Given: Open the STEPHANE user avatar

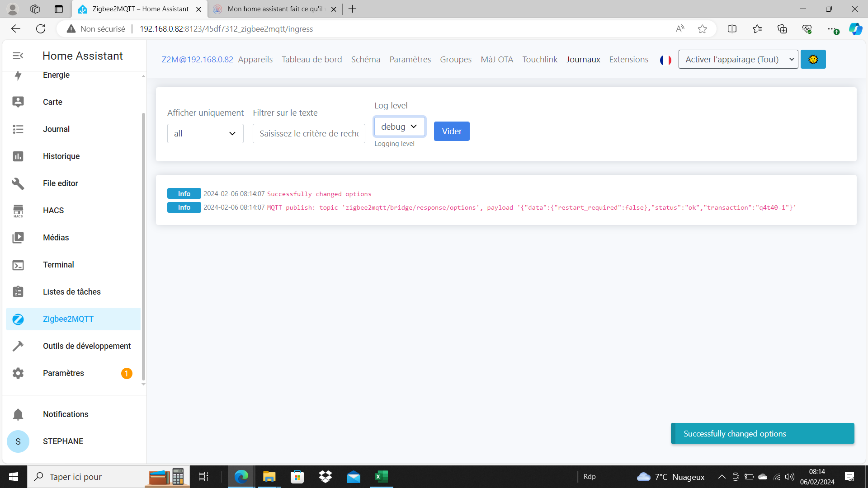Looking at the screenshot, I should tap(18, 441).
